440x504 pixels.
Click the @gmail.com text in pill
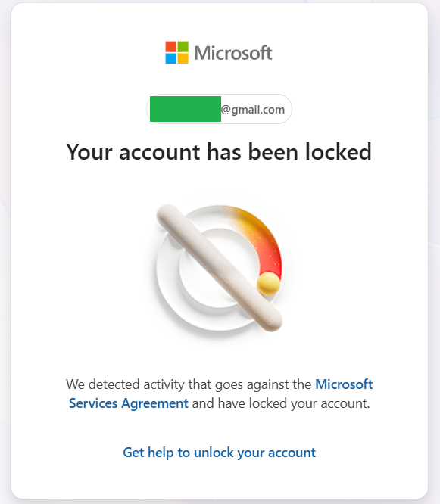point(253,110)
